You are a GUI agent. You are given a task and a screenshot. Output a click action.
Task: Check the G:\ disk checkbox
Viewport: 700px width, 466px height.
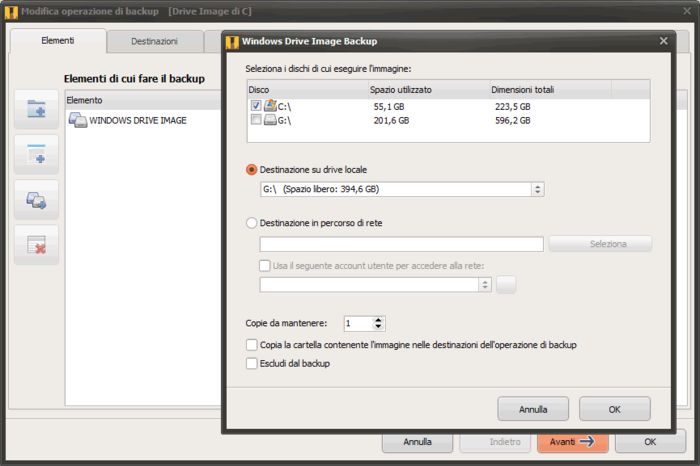256,120
